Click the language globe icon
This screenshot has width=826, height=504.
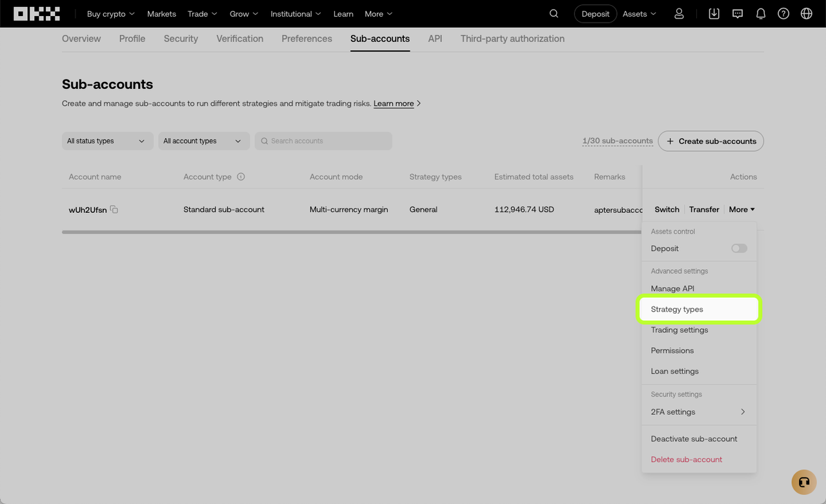pyautogui.click(x=806, y=13)
